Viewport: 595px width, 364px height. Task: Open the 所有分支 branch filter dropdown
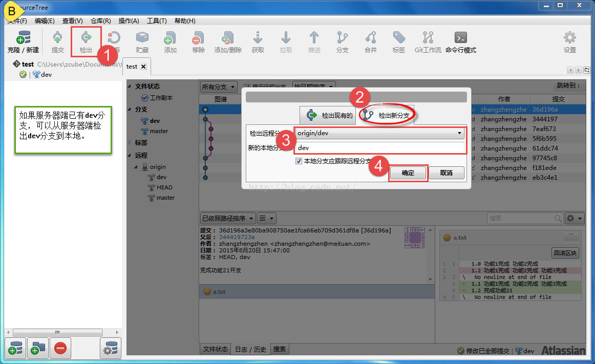click(219, 87)
